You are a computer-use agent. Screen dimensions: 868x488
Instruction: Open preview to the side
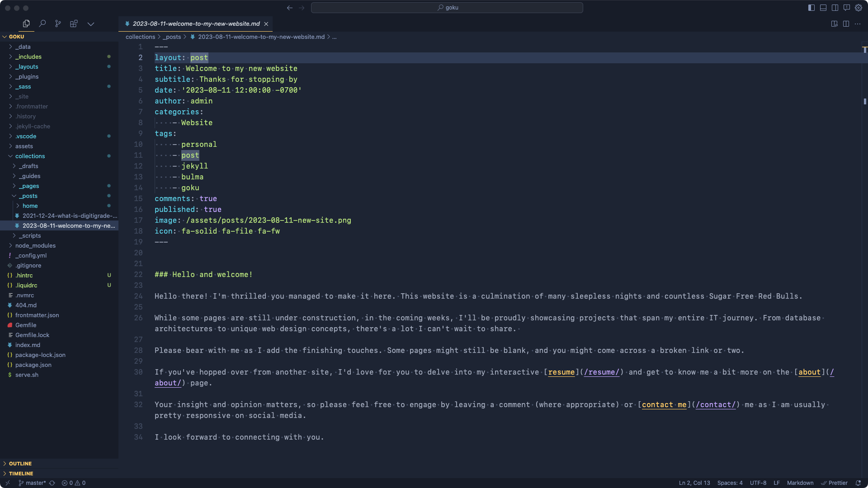coord(835,23)
